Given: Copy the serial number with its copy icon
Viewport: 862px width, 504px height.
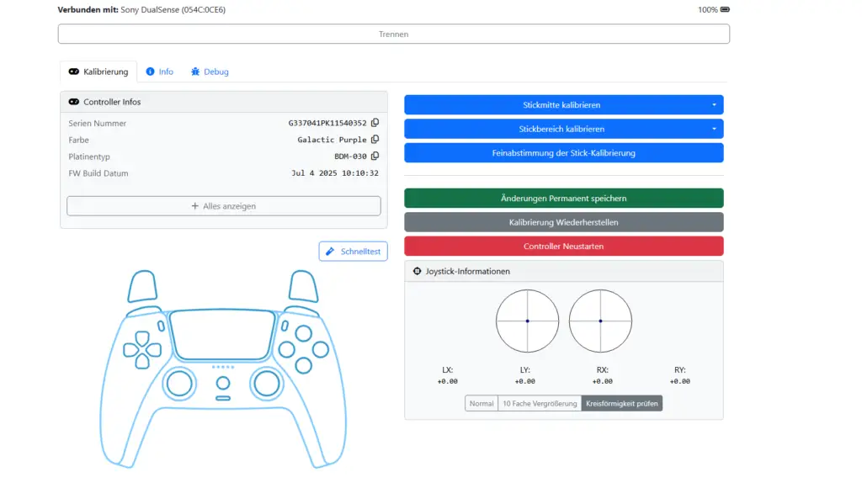Looking at the screenshot, I should pos(375,123).
